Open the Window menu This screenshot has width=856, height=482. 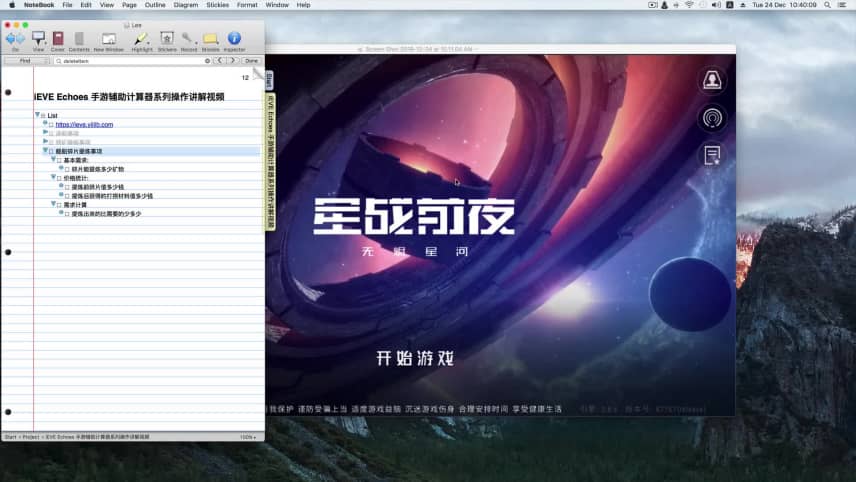(x=277, y=5)
